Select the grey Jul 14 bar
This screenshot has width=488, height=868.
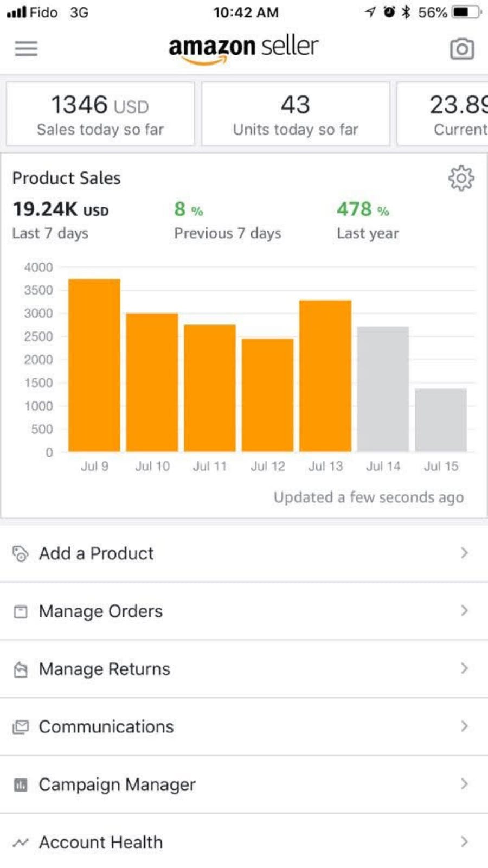click(x=383, y=389)
